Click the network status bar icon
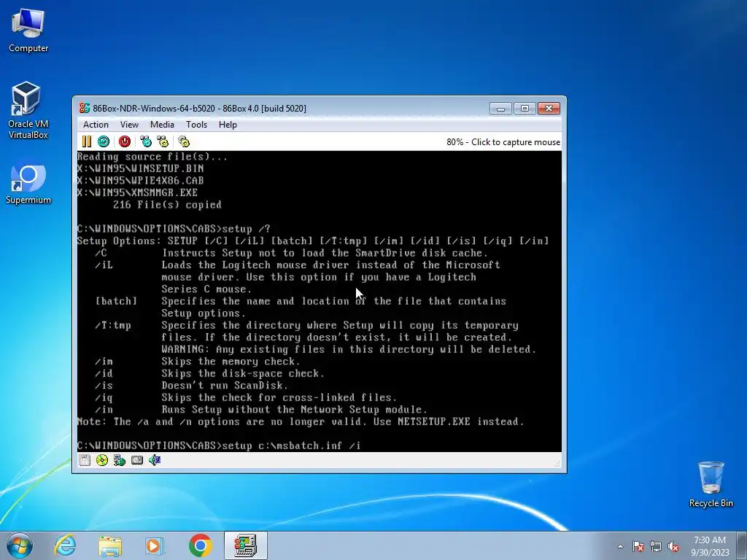The height and width of the screenshot is (560, 747). pos(120,460)
